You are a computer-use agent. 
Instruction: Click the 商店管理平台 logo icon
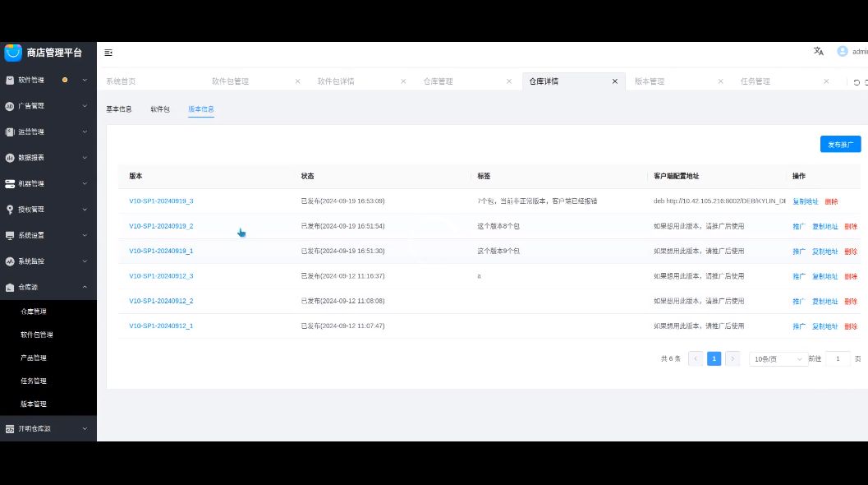[x=13, y=53]
